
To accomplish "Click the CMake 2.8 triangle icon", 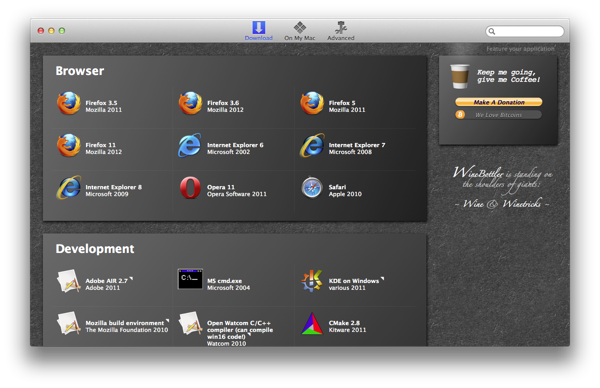I will pos(312,324).
